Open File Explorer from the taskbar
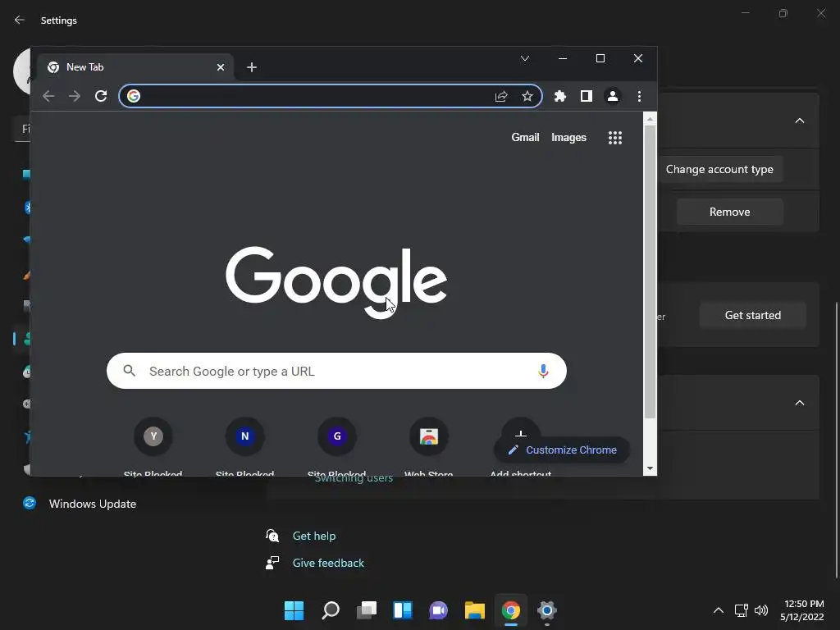 [x=475, y=610]
